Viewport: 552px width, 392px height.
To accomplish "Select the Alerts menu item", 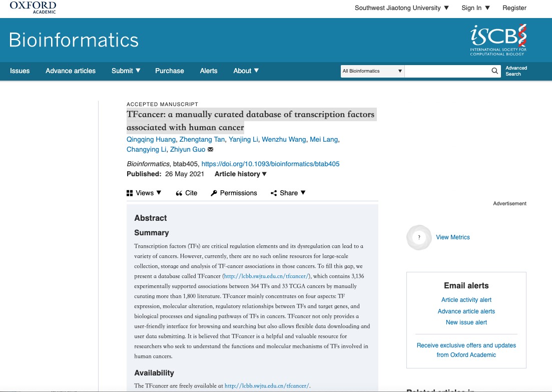I will [209, 71].
